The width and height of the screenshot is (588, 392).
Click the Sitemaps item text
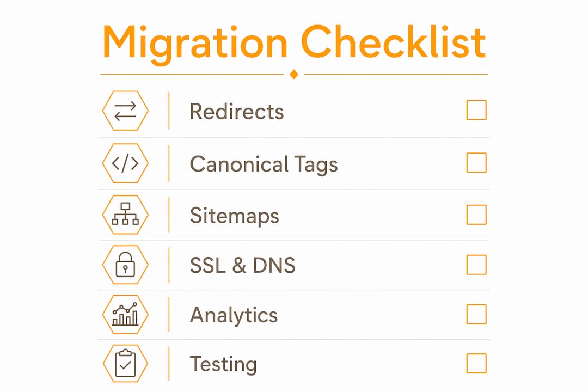pyautogui.click(x=234, y=216)
